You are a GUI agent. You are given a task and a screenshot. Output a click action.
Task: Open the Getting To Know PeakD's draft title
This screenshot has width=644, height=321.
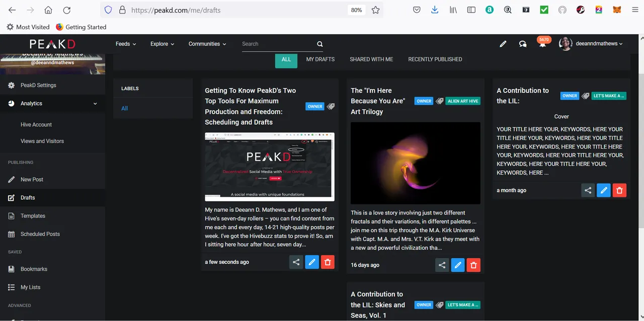[251, 106]
